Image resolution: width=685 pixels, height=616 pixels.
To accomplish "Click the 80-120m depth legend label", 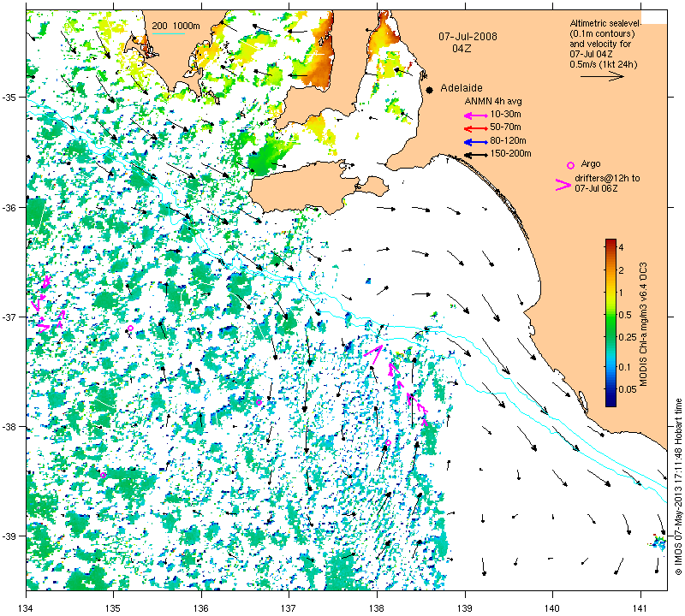I will [x=508, y=140].
